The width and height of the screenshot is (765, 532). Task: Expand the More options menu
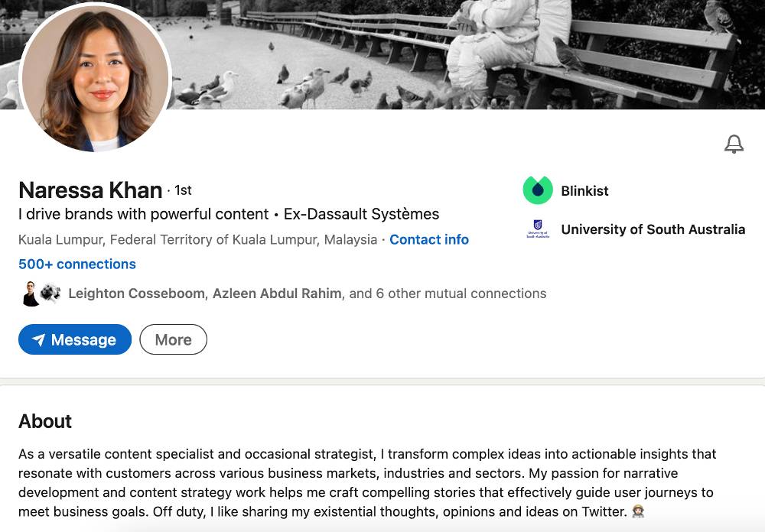173,339
